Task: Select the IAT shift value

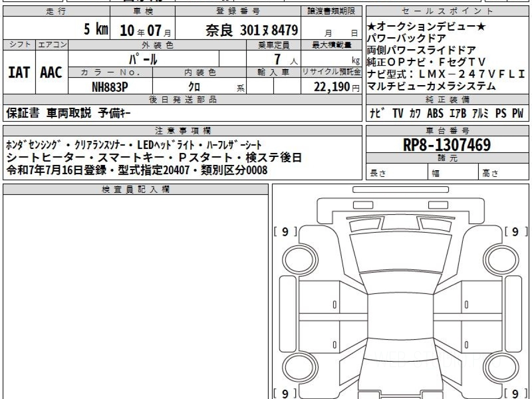Action: pos(19,72)
